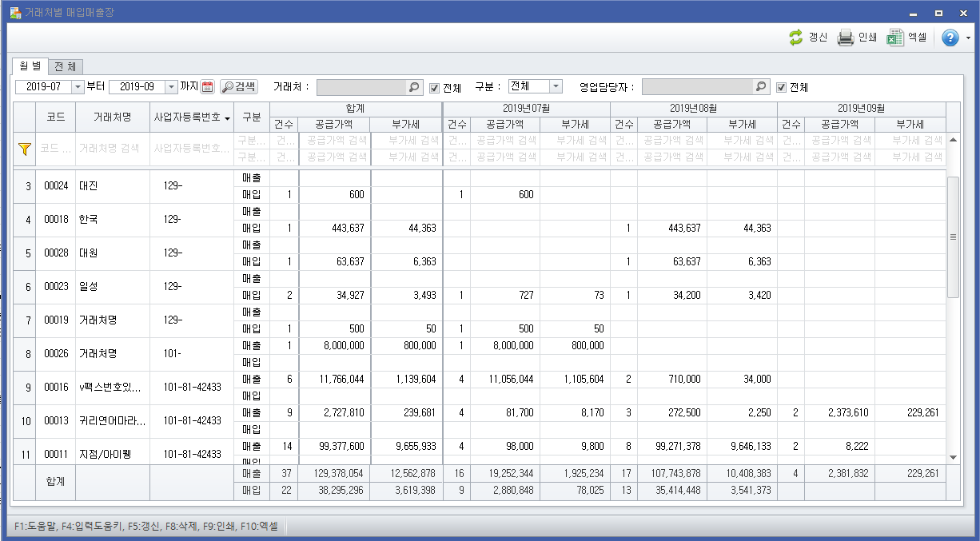Image resolution: width=980 pixels, height=541 pixels.
Task: Click the 거래처명 column header
Action: click(x=112, y=117)
